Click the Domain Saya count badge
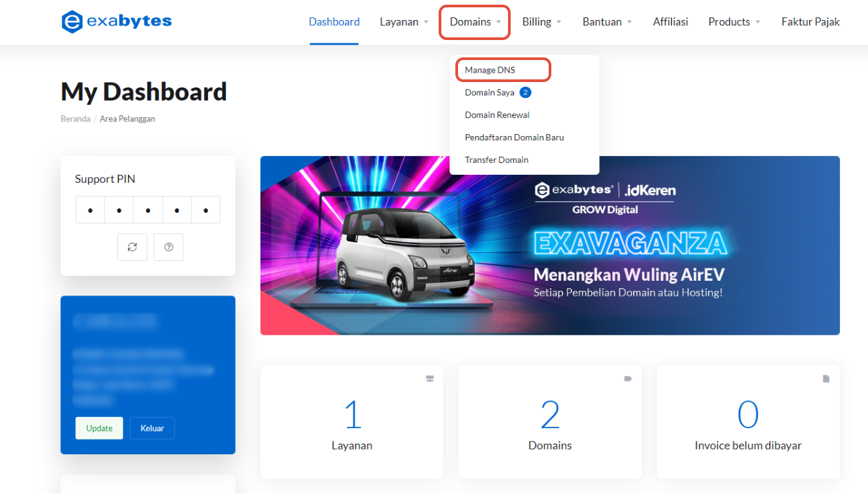This screenshot has height=493, width=868. pos(525,93)
